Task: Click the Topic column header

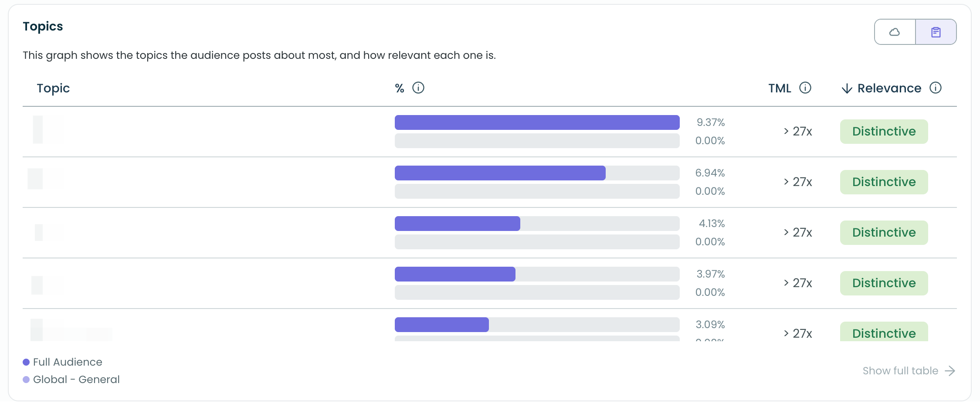Action: pyautogui.click(x=53, y=88)
